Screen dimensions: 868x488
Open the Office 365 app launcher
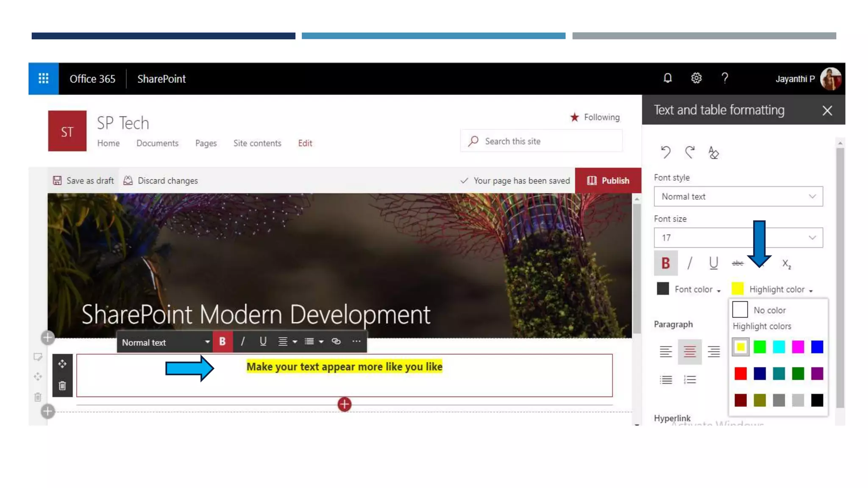point(43,78)
